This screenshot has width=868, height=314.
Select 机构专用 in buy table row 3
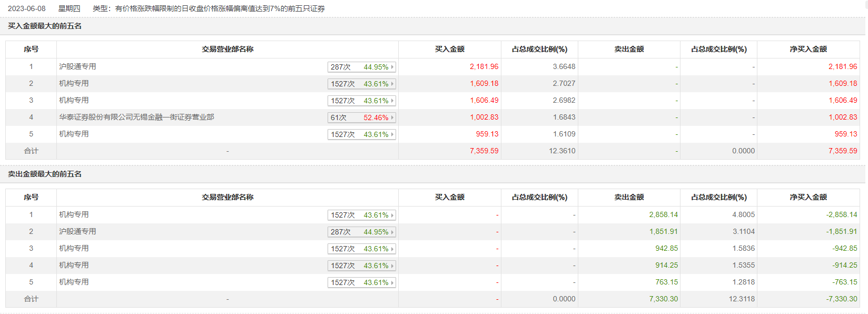(74, 100)
